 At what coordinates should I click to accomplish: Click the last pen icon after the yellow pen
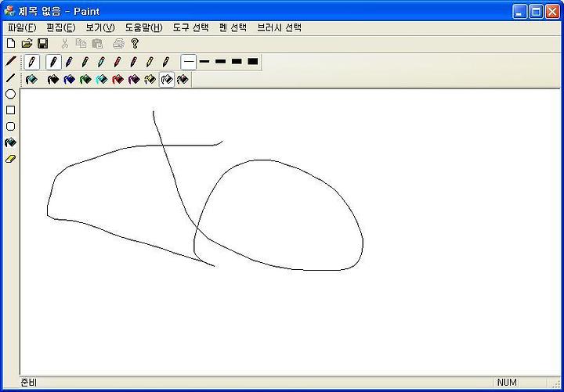click(x=166, y=62)
